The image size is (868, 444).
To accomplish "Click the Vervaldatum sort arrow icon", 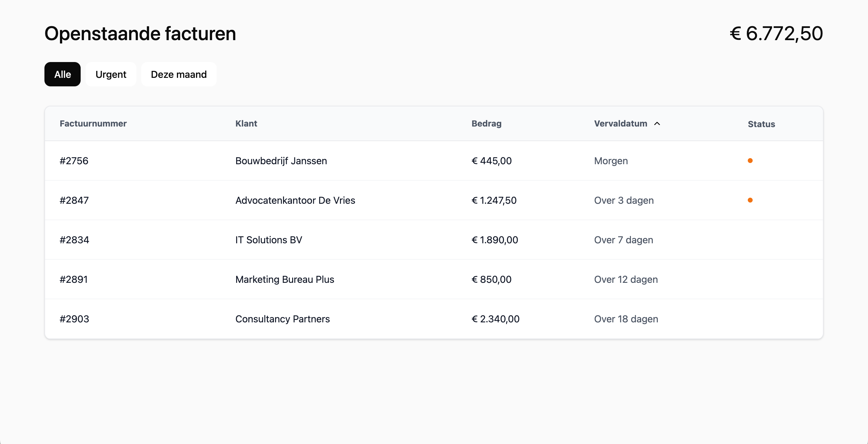I will [657, 123].
